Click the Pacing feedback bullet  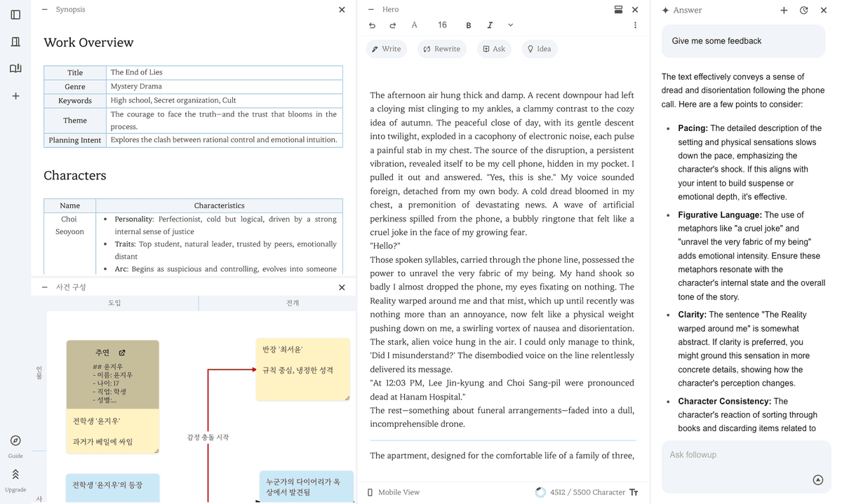click(x=750, y=163)
